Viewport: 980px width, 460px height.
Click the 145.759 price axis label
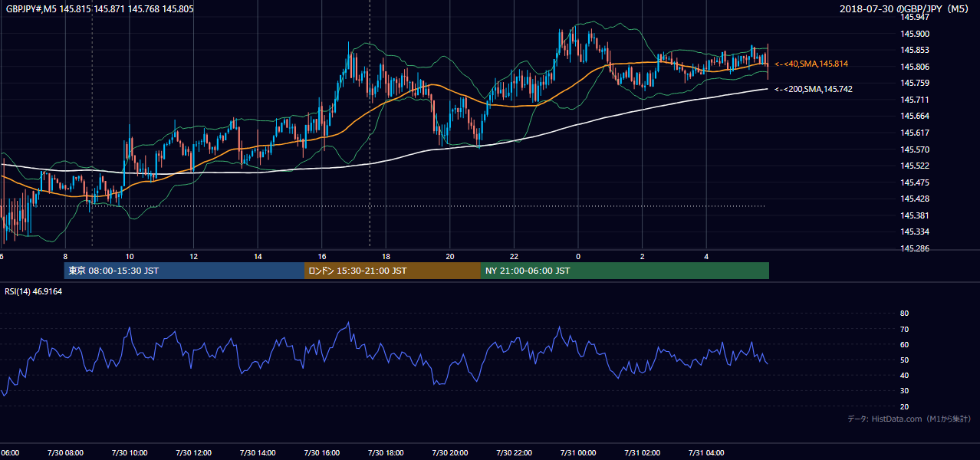(x=914, y=83)
